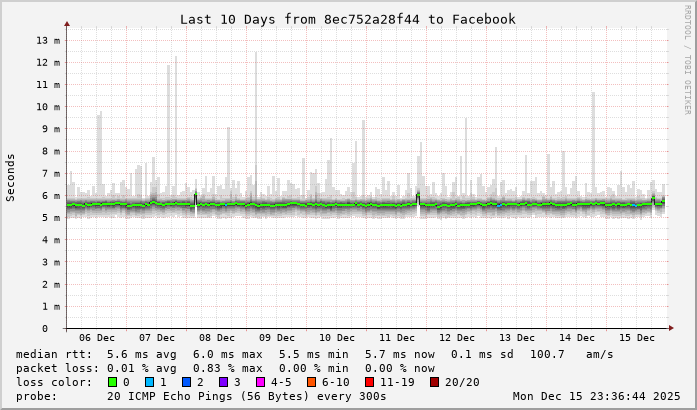697x410 pixels.
Task: Click the 06 Dec date label
Action: (97, 338)
